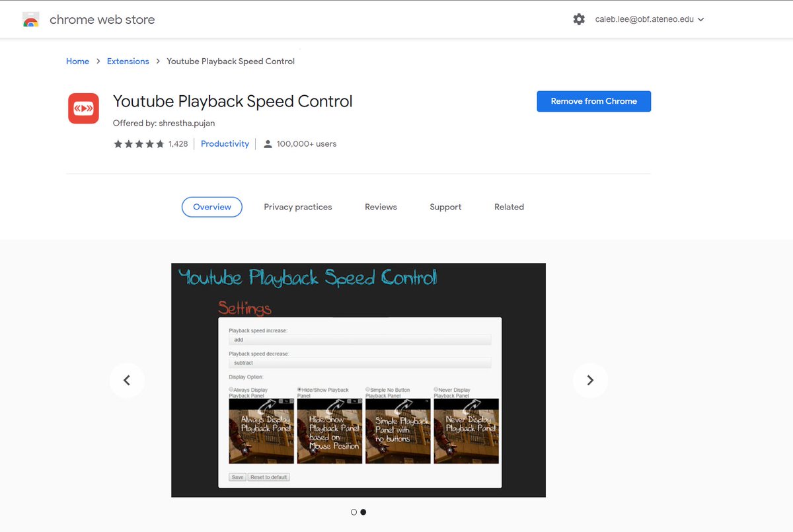Open the Related tab

(x=509, y=207)
